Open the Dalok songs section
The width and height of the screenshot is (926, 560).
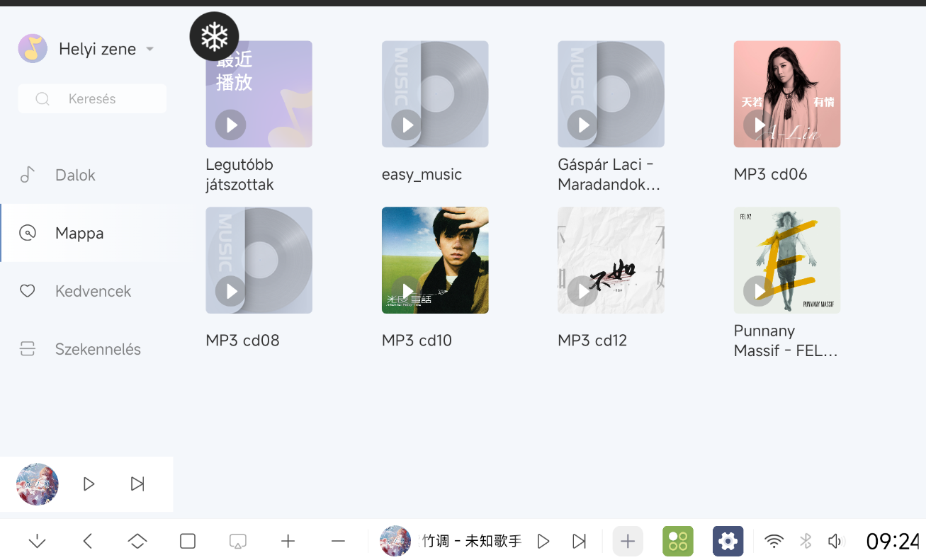click(x=75, y=175)
